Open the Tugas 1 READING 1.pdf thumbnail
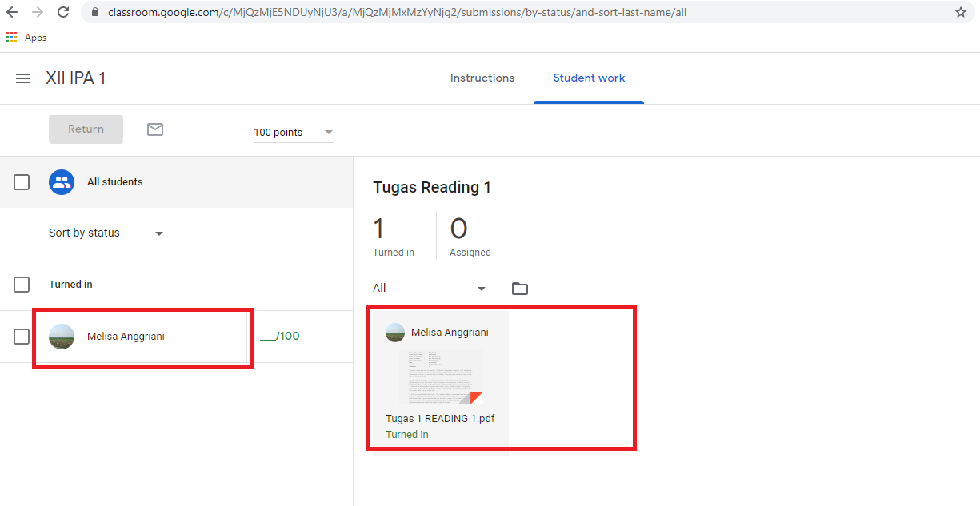980x506 pixels. 442,377
